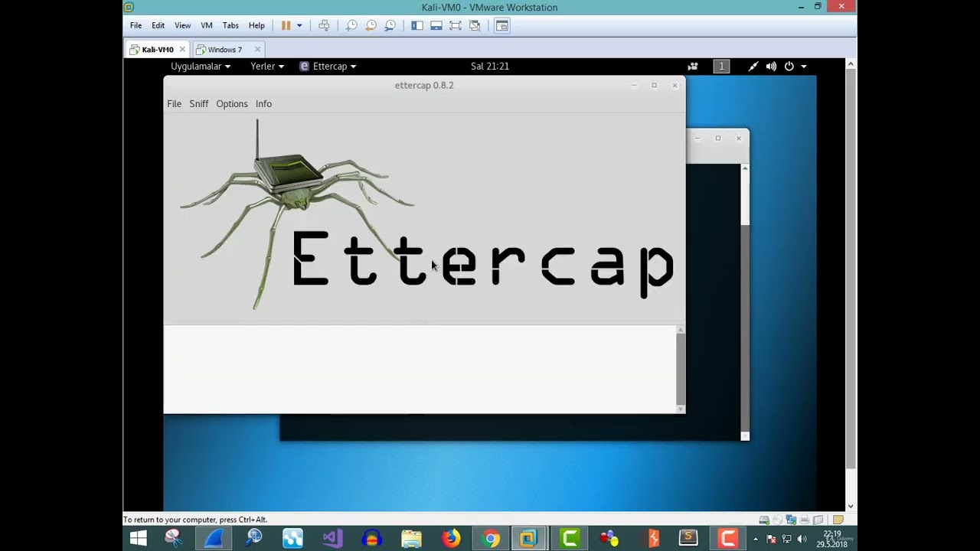
Task: Expand the Yerler places menu
Action: 267,67
